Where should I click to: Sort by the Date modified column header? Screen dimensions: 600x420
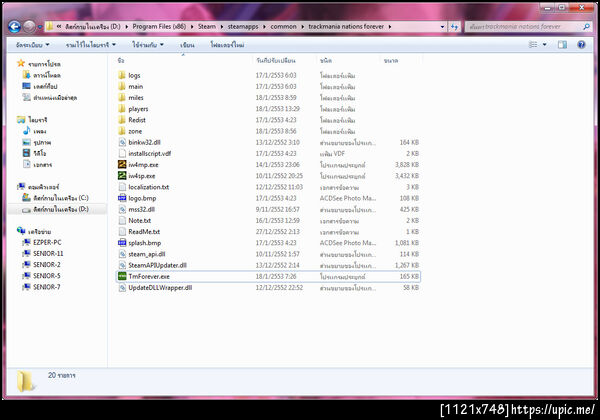pos(276,60)
